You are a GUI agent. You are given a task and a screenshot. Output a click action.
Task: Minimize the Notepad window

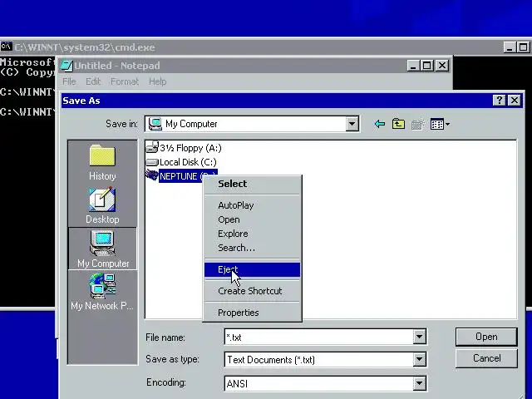413,66
